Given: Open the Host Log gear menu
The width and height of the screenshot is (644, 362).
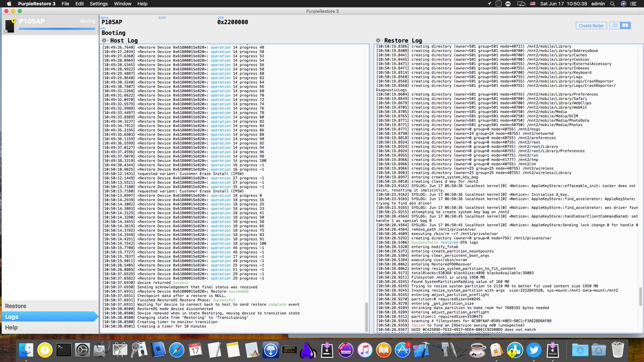Looking at the screenshot, I should click(105, 41).
